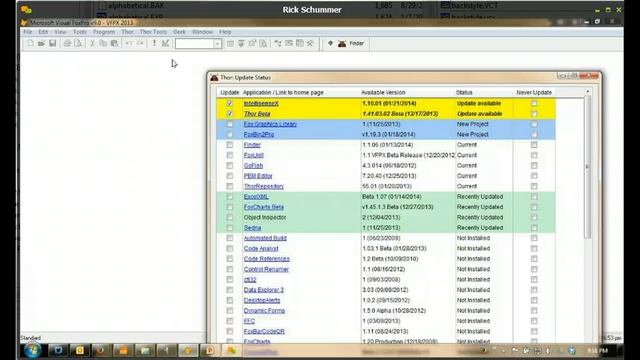Open the Task Pane toolbar icon

300,43
